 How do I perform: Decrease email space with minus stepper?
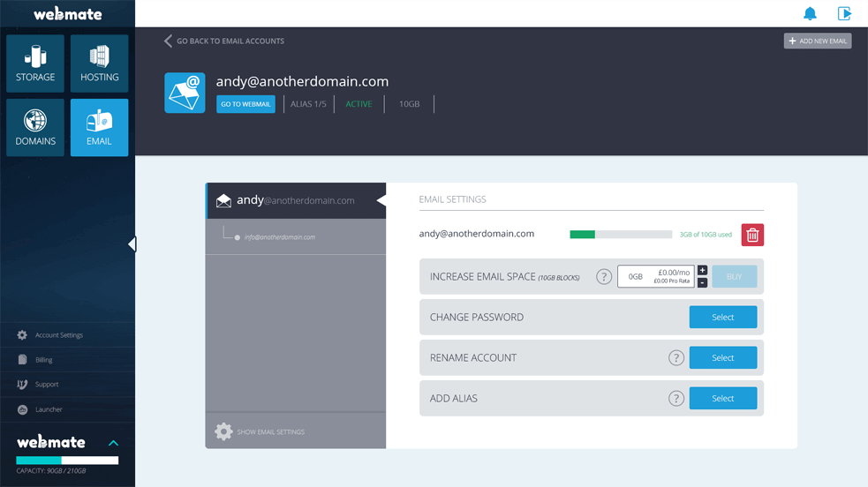pyautogui.click(x=703, y=282)
